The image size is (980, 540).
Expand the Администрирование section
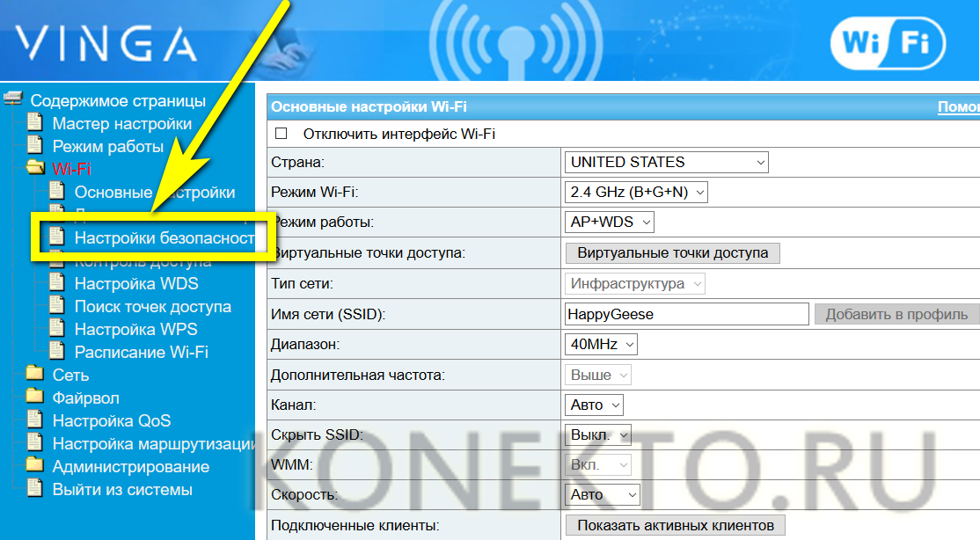(130, 466)
